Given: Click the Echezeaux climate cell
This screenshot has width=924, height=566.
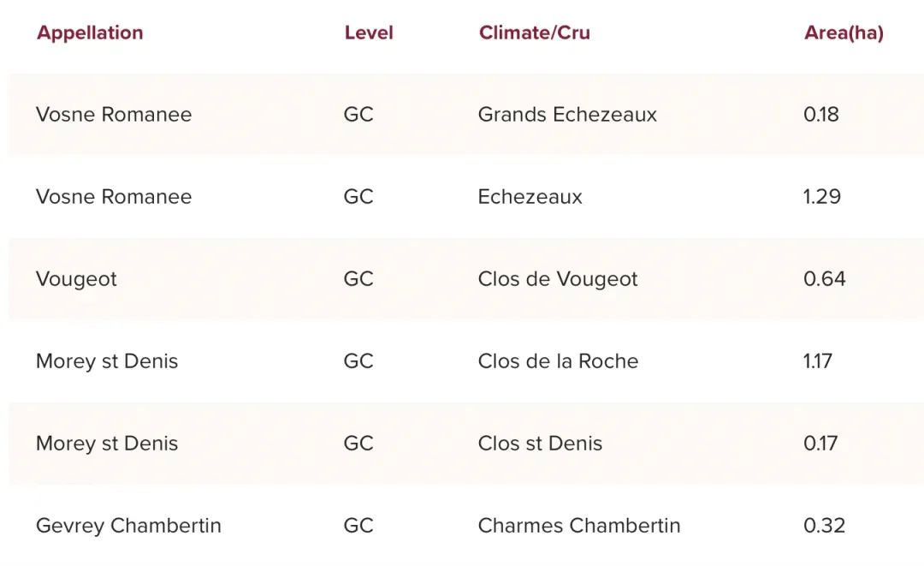Looking at the screenshot, I should (x=530, y=197).
